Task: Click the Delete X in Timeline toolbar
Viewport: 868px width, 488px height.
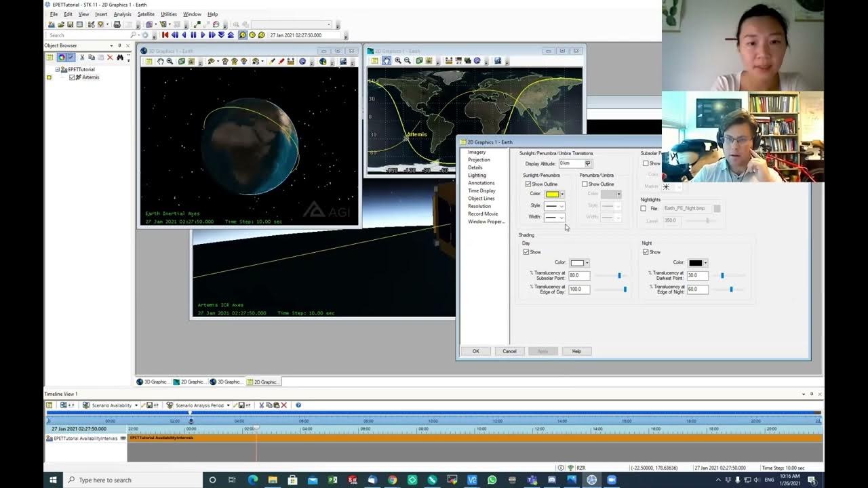Action: pos(284,405)
